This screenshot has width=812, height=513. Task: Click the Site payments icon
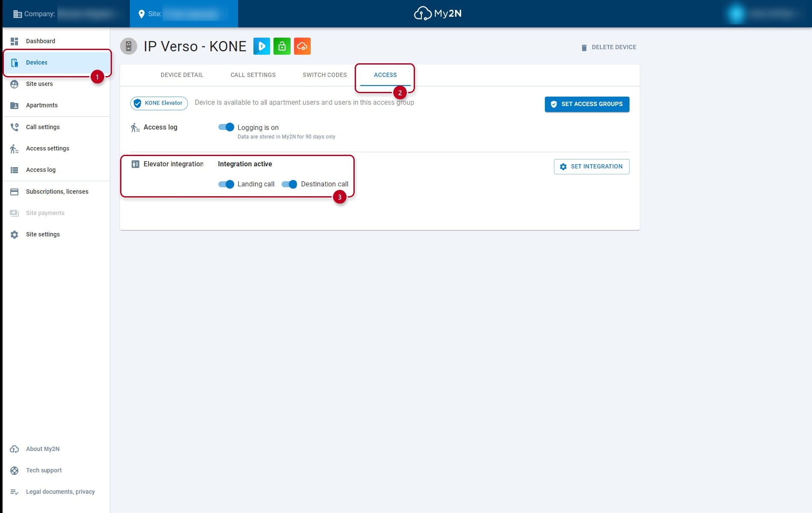click(x=15, y=213)
